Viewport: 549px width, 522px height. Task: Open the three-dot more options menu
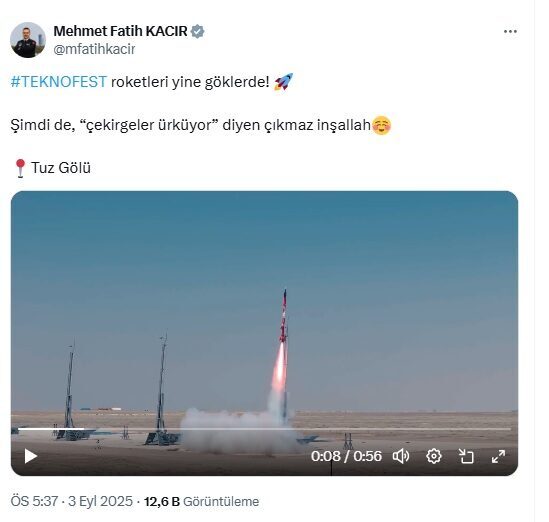pyautogui.click(x=510, y=32)
